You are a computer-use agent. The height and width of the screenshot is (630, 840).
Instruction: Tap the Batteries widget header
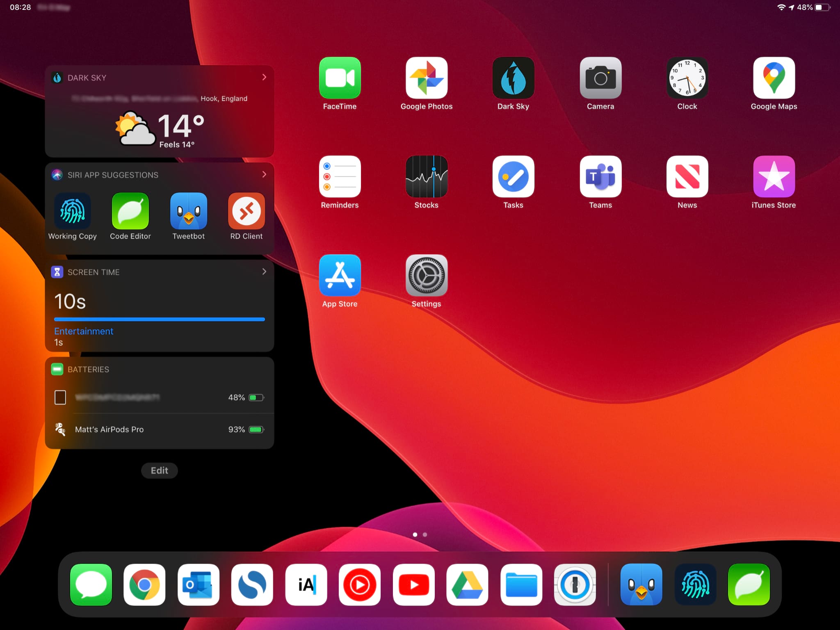click(x=160, y=369)
